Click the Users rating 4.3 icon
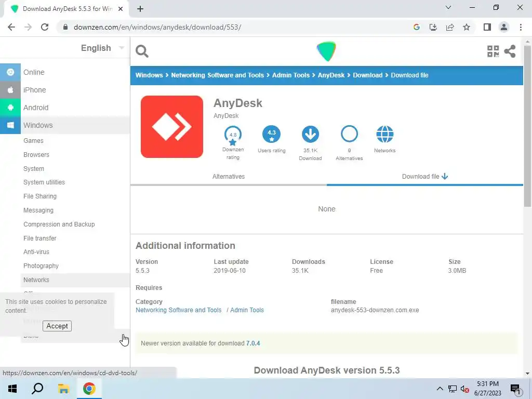532x399 pixels. point(271,134)
